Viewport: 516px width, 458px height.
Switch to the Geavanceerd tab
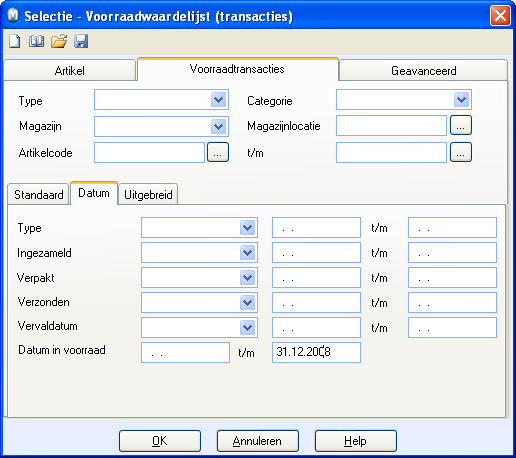(423, 70)
